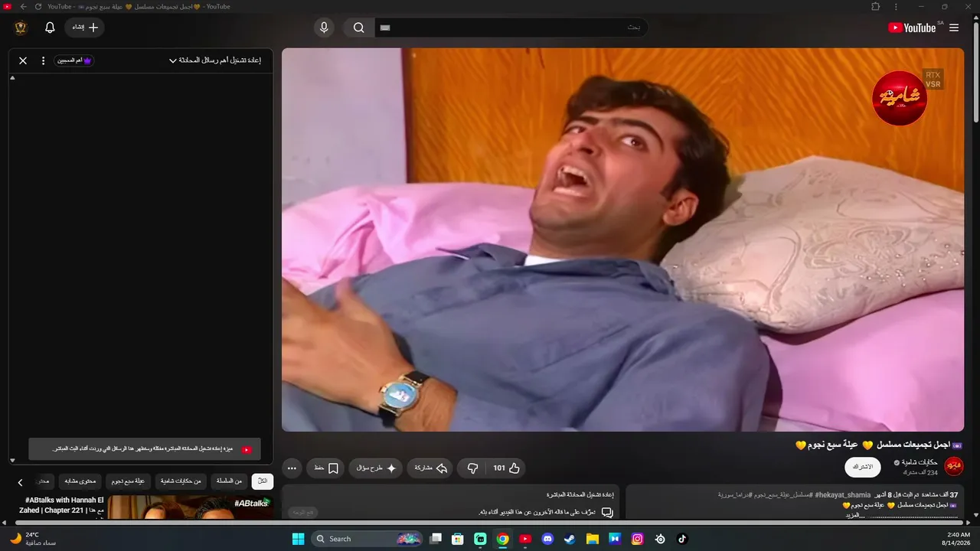Select the الكل filter chip
The image size is (980, 551).
(x=263, y=481)
